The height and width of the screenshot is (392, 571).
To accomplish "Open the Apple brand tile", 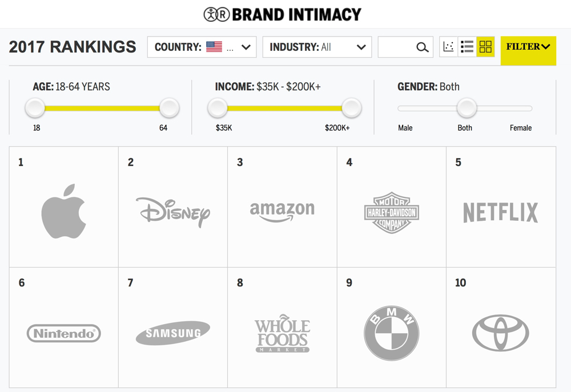I will 64,207.
